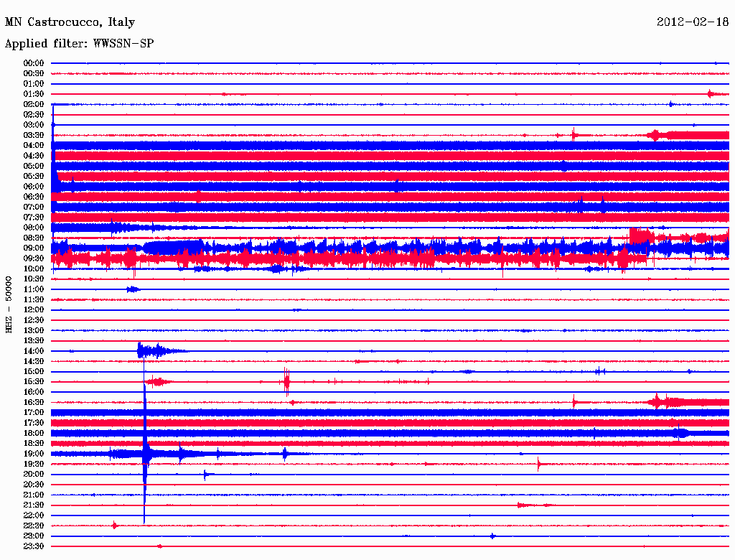This screenshot has height=560, width=735.
Task: Click the blue seismic burst on the 14:00 trace
Action: 161,351
